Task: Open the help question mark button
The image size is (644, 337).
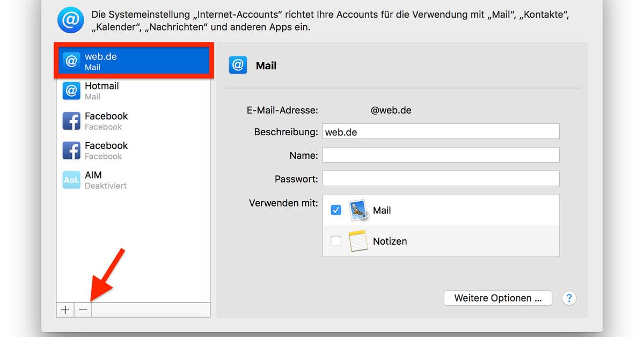Action: [x=569, y=298]
